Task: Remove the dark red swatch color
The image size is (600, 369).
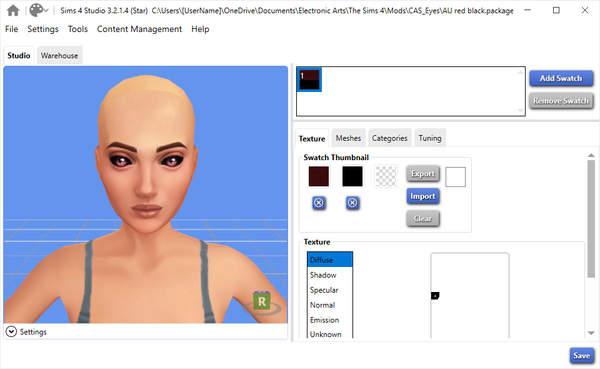Action: tap(319, 202)
